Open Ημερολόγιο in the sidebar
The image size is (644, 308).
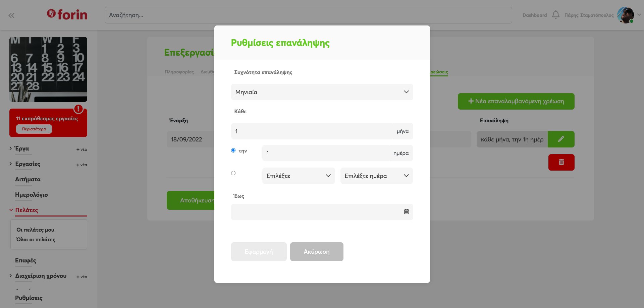click(31, 195)
